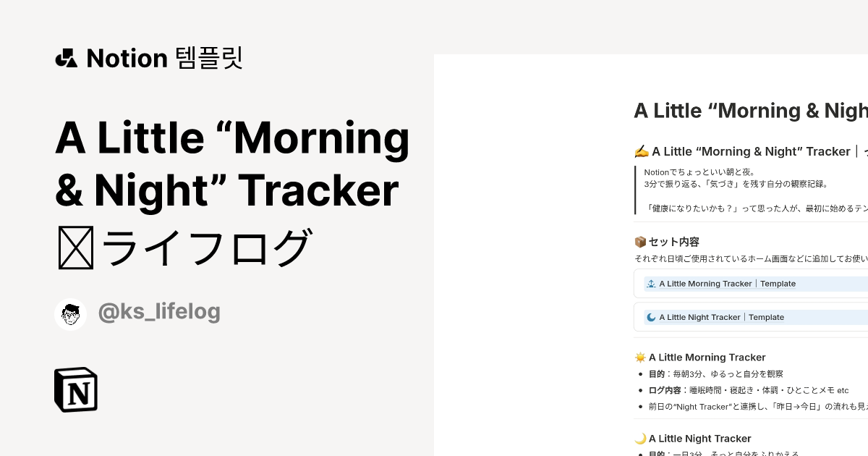Click the 🌙 crescent icon beside A Little Night Tracker
Screen dimensions: 868x456
pyautogui.click(x=639, y=438)
